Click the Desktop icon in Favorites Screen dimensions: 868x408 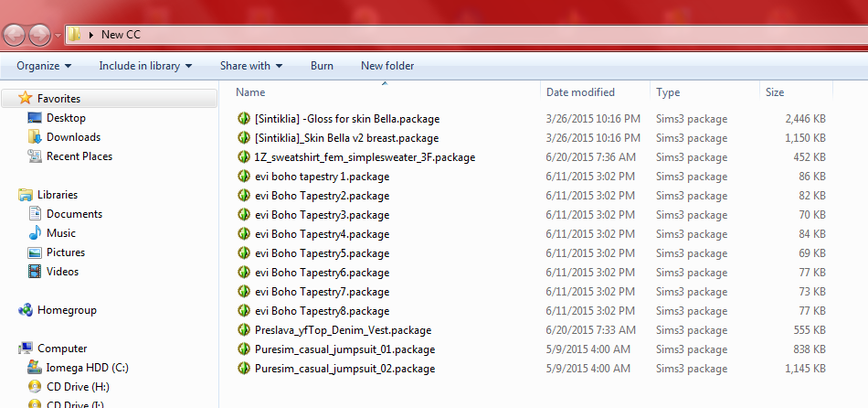(x=35, y=118)
